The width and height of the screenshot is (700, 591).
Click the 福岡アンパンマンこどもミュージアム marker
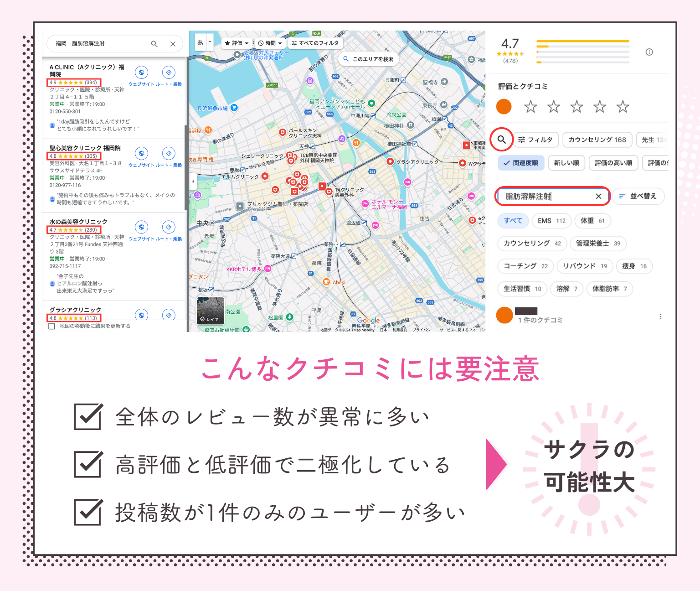[x=371, y=104]
